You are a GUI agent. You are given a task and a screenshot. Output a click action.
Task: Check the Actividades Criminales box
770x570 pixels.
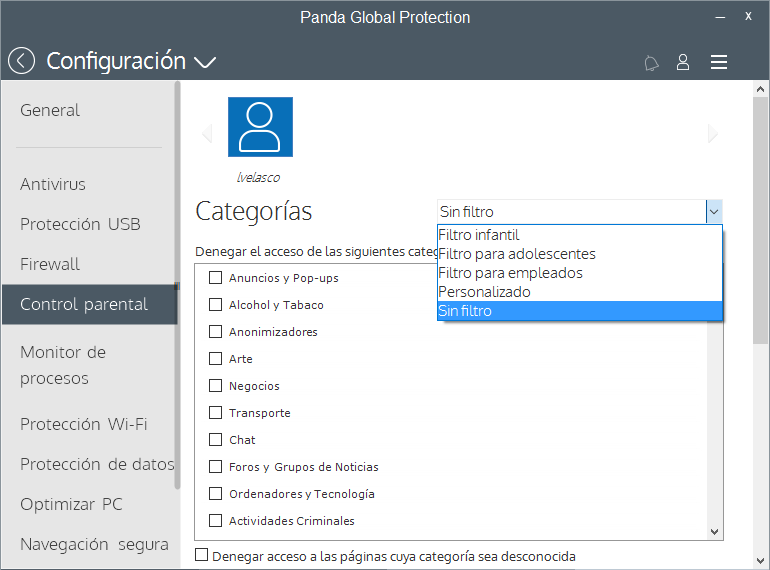pyautogui.click(x=216, y=521)
